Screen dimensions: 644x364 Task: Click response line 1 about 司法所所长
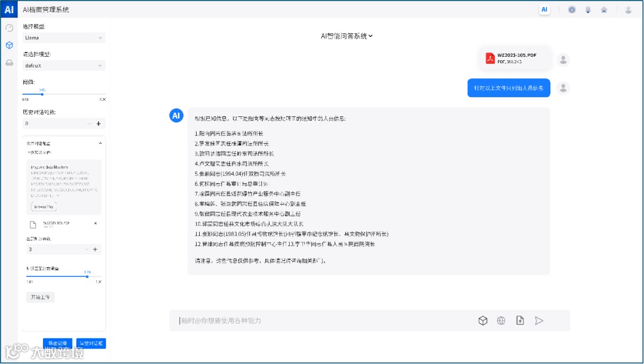pos(229,134)
